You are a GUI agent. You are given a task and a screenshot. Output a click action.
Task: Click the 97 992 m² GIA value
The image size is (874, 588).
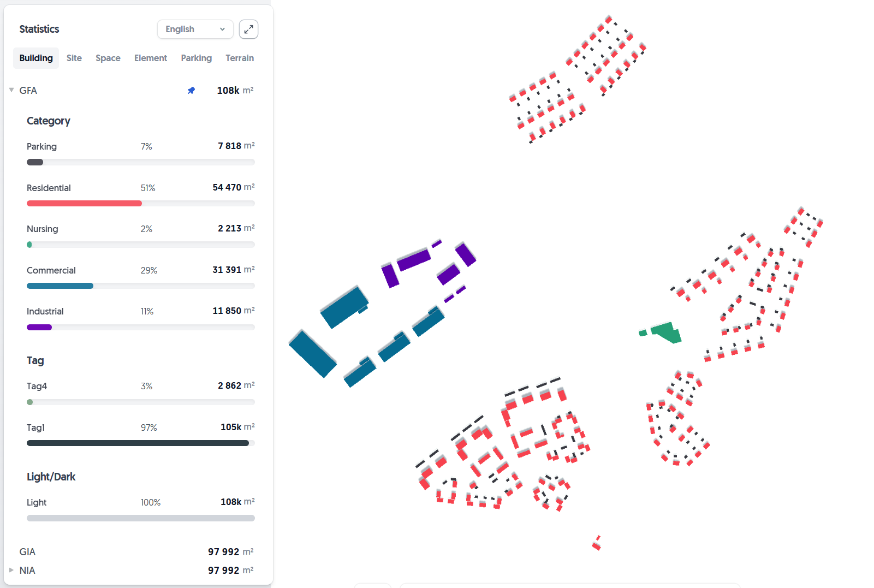231,552
